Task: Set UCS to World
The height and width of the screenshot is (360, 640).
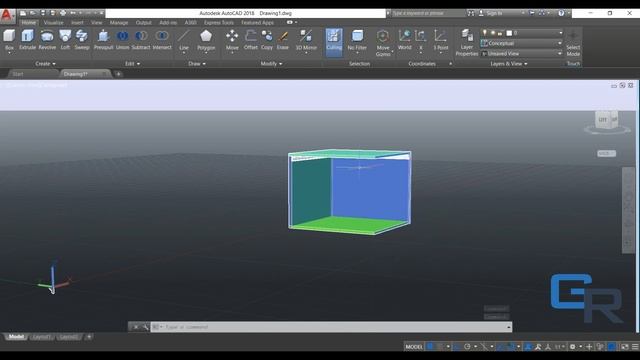Action: [x=404, y=40]
